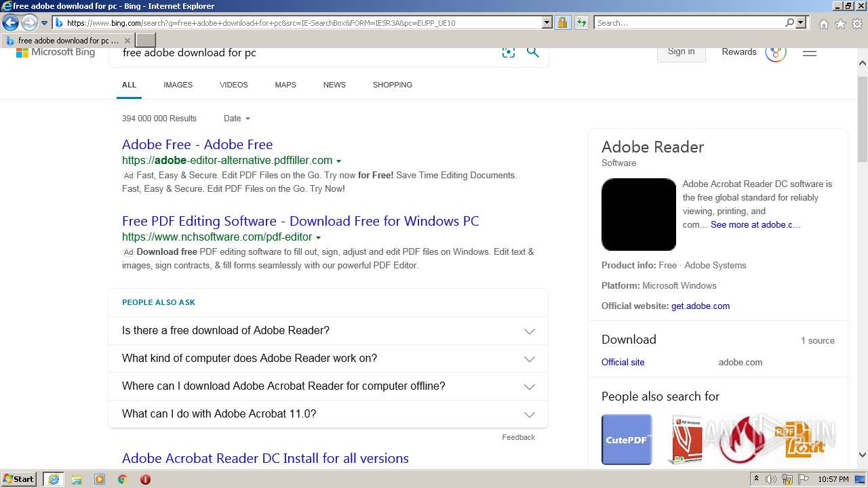Expand 'What kind of computer does Adobe Reader work on?'

coord(328,359)
